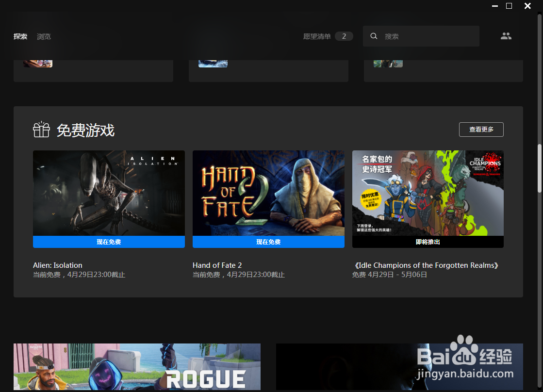
Task: Click the 免费游戏 section heading
Action: coord(85,130)
